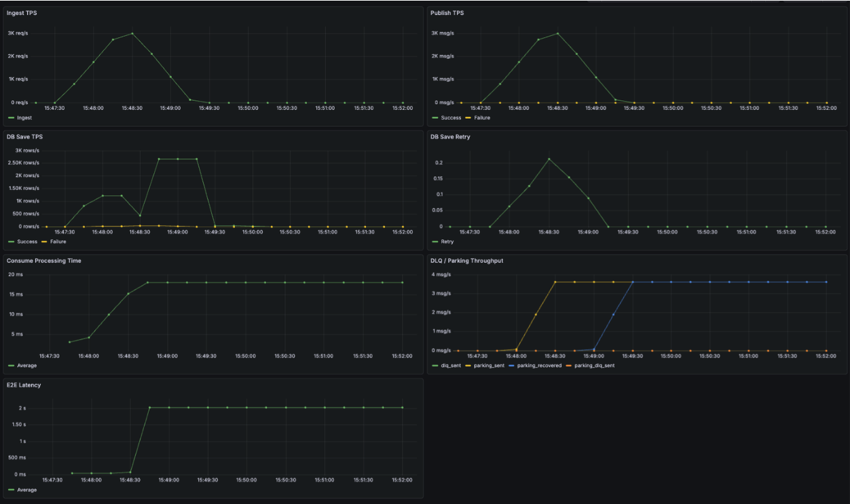
Task: Toggle Success series in Publish TPS legend
Action: click(451, 118)
